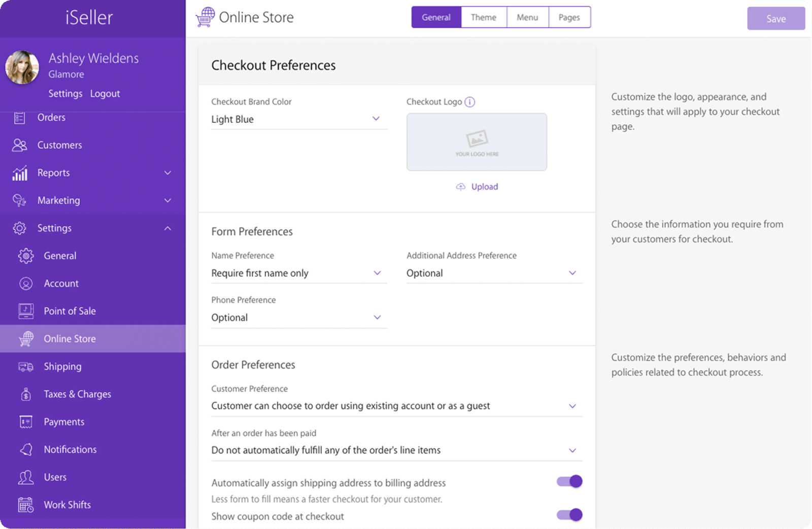This screenshot has height=529, width=812.
Task: Open Payments settings menu item
Action: click(x=93, y=422)
